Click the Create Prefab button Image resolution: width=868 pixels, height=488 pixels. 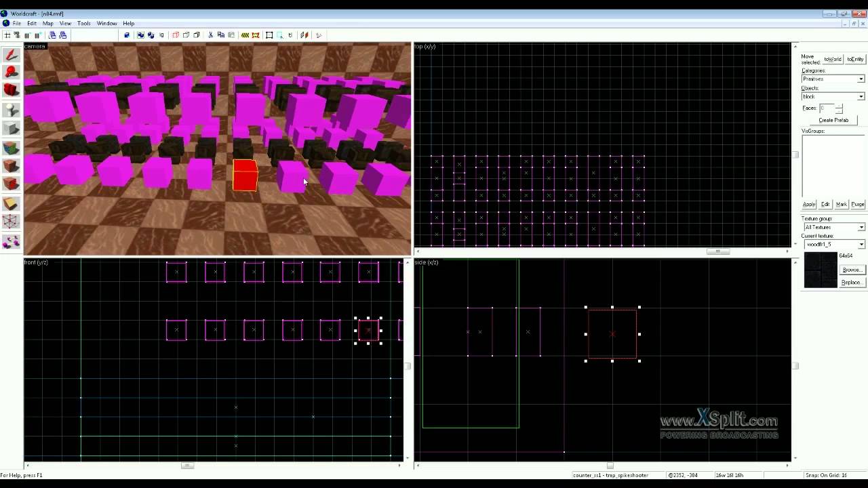[x=833, y=120]
